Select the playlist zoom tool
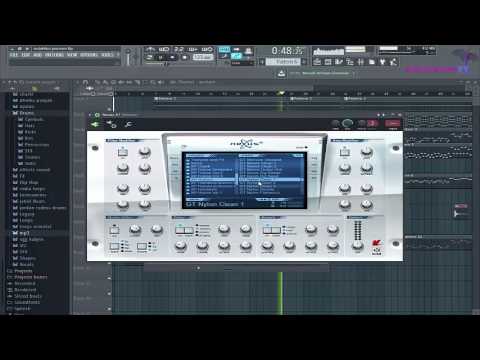 (x=153, y=82)
